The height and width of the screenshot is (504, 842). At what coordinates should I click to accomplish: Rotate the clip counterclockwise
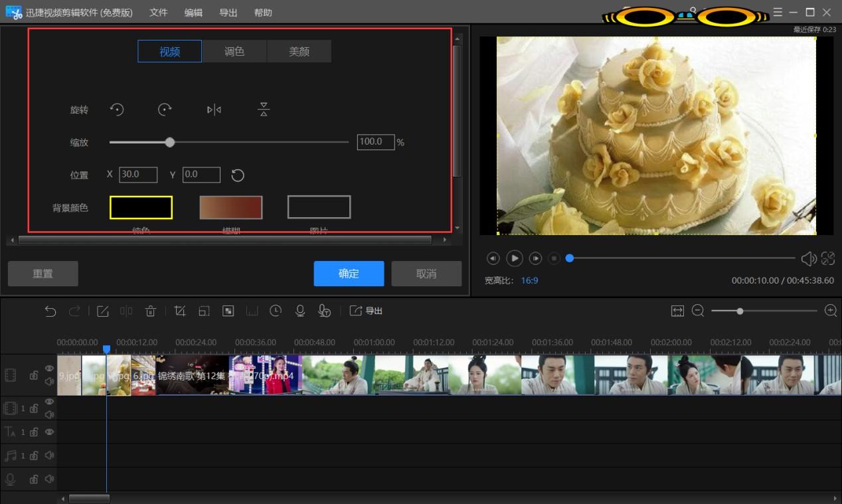tap(117, 110)
